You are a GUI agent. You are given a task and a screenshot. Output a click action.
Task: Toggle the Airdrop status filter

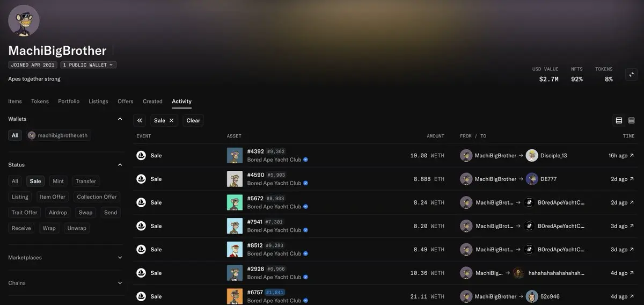(x=58, y=213)
